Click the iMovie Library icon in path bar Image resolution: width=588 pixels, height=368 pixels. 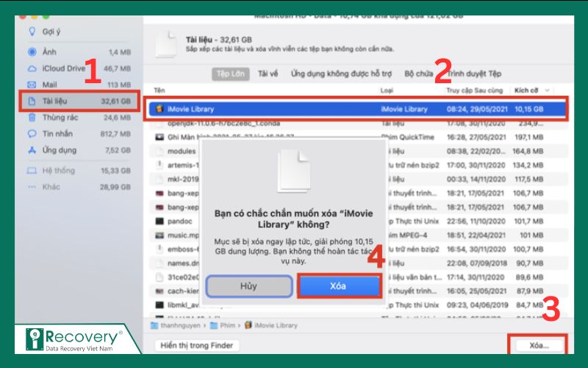pos(248,325)
